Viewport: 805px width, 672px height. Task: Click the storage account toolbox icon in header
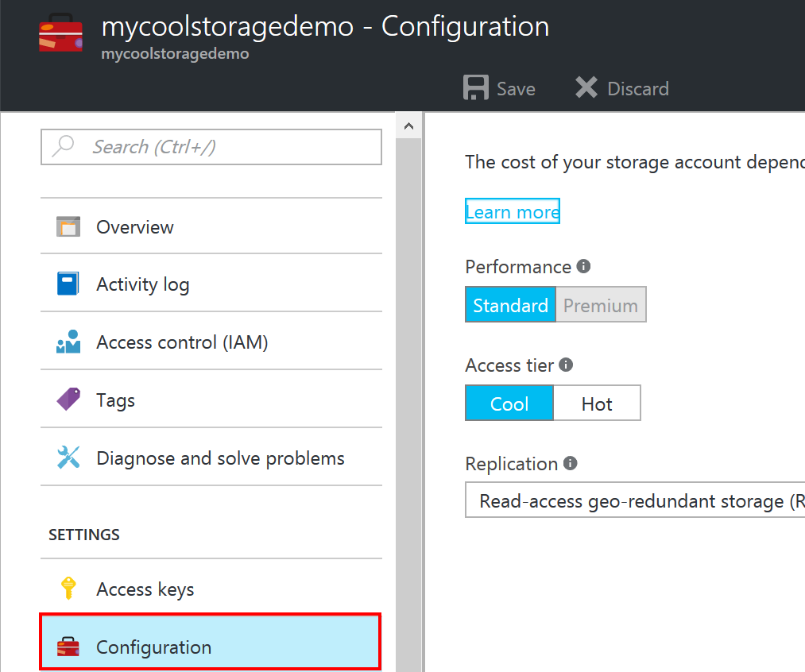point(60,34)
